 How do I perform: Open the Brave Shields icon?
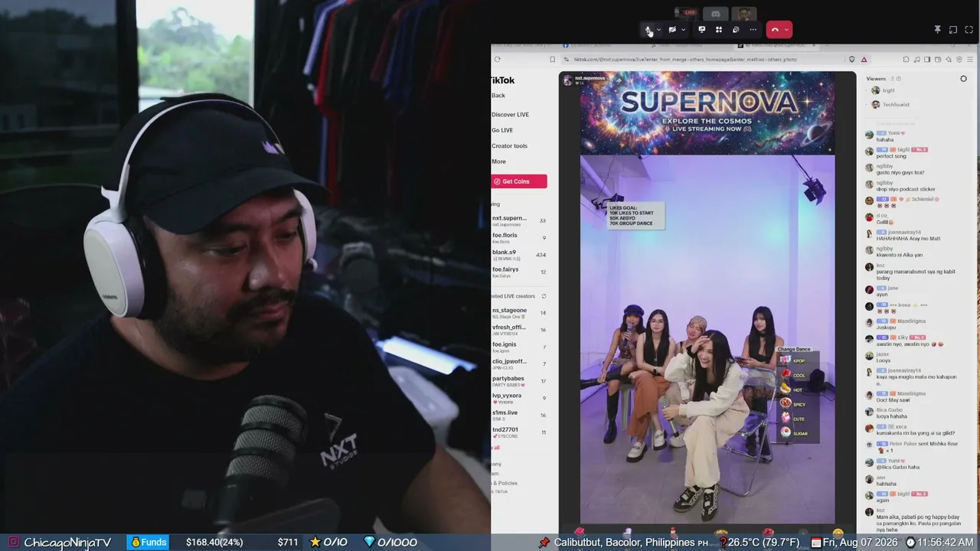[851, 59]
